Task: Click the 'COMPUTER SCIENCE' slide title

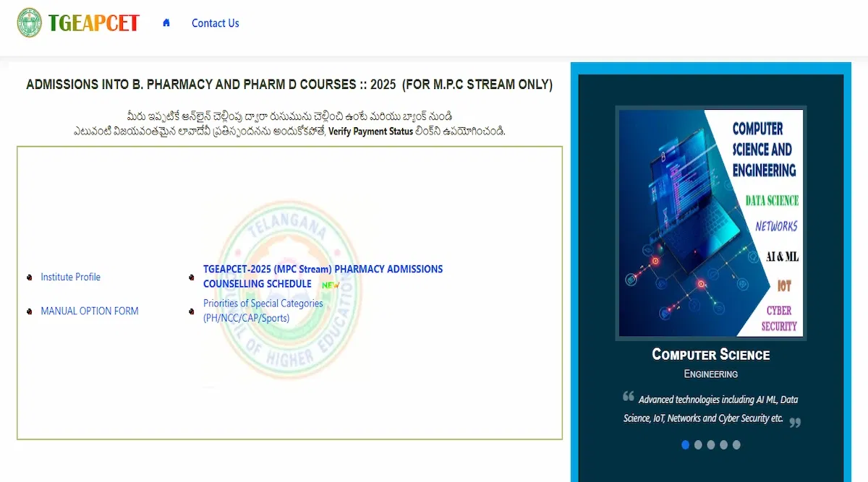Action: (x=711, y=354)
